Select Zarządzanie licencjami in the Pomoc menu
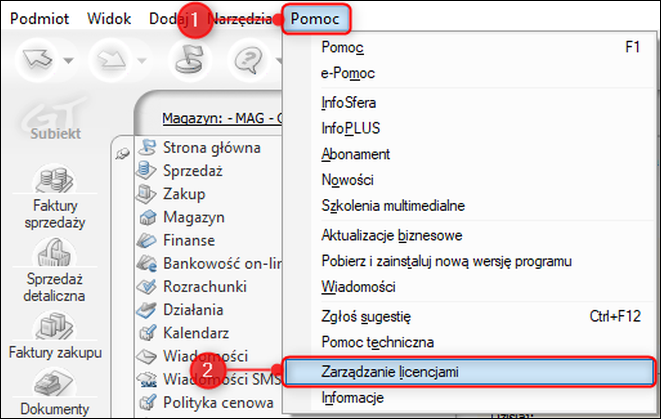The image size is (661, 419). [377, 371]
